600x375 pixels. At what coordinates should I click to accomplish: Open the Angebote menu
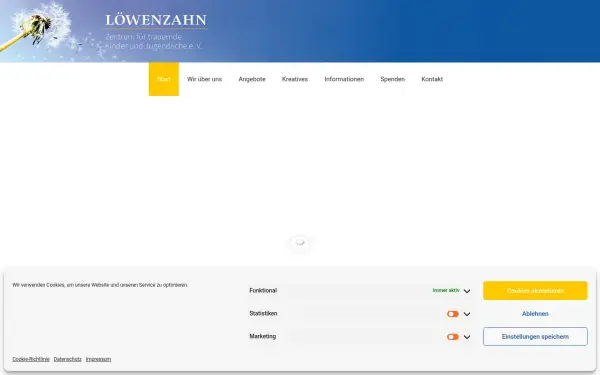click(252, 79)
